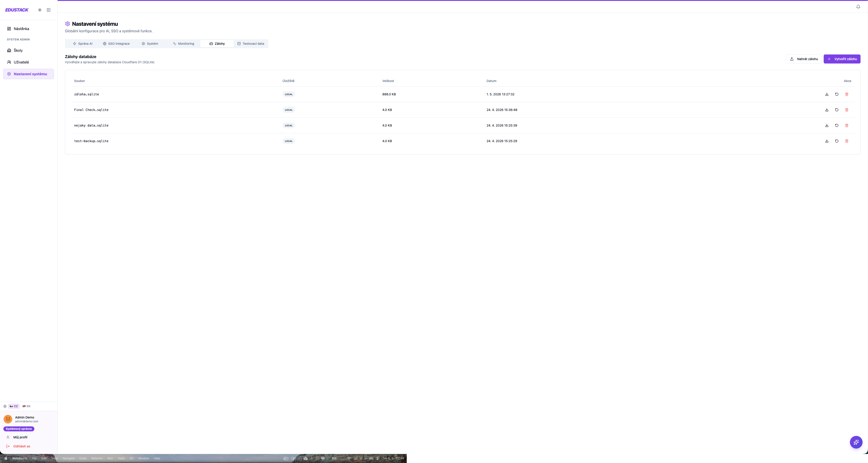Image resolution: width=868 pixels, height=463 pixels.
Task: Download nejaky data.sqlite backup
Action: [827, 125]
